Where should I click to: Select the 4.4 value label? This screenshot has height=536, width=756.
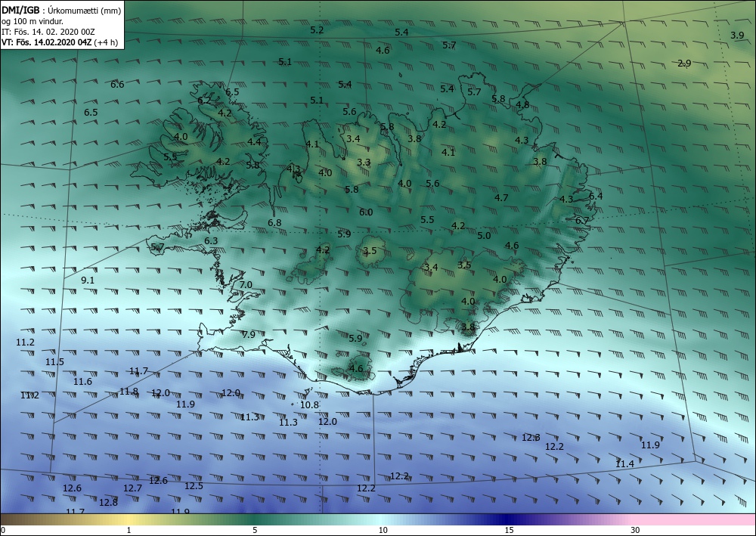click(254, 141)
